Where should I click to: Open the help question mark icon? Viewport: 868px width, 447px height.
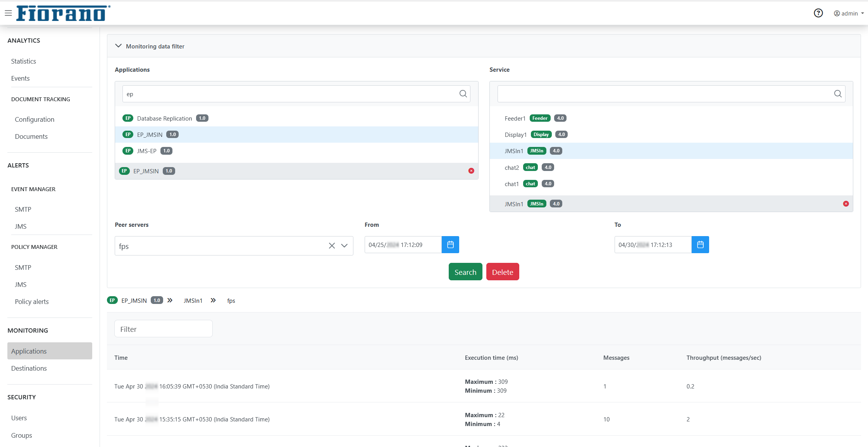(x=818, y=13)
